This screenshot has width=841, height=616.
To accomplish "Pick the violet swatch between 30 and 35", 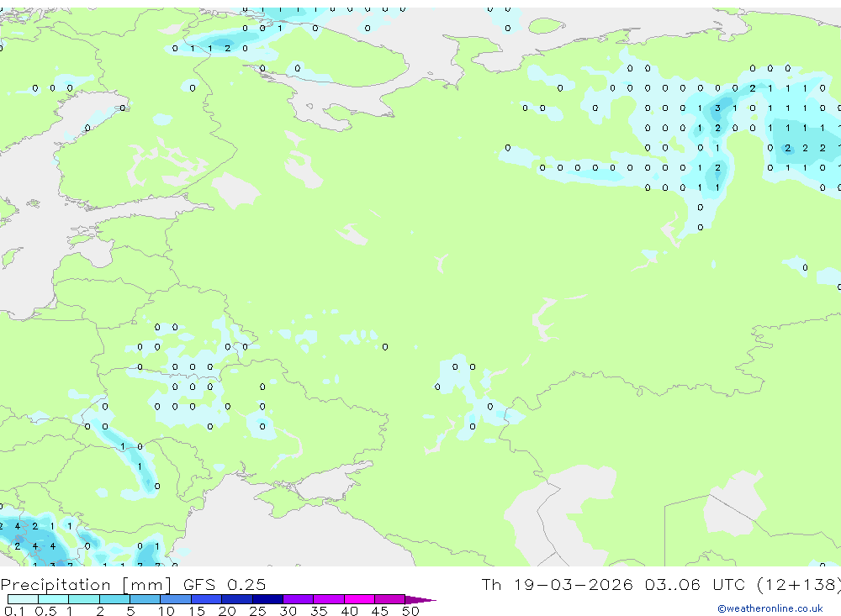I will click(299, 599).
